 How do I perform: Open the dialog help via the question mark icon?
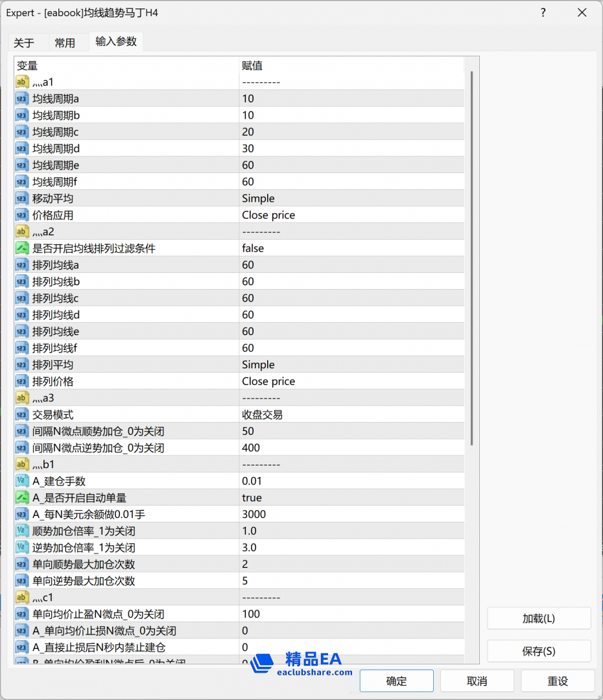(x=543, y=12)
